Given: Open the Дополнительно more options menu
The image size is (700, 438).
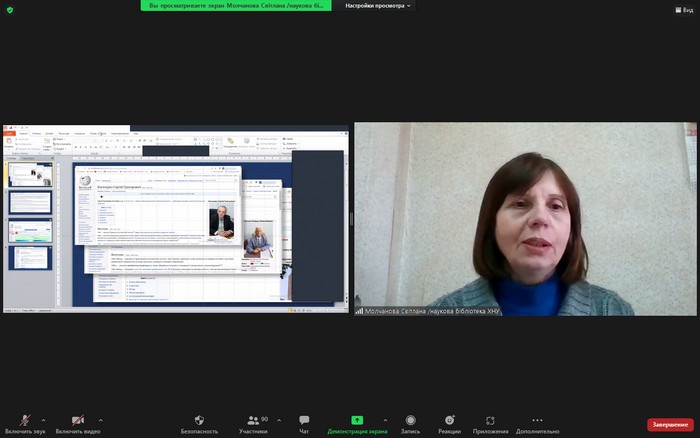Looking at the screenshot, I should pyautogui.click(x=537, y=423).
